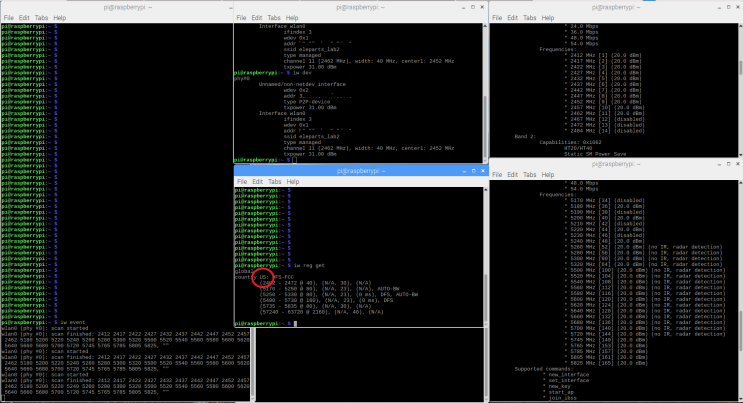
Task: Open Help menu in the iw reg get terminal
Action: point(293,182)
